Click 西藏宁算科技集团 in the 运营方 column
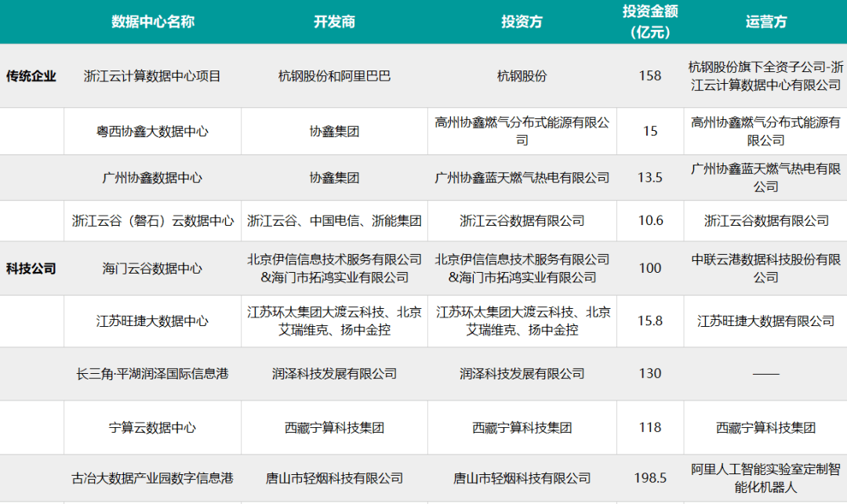 pos(766,428)
